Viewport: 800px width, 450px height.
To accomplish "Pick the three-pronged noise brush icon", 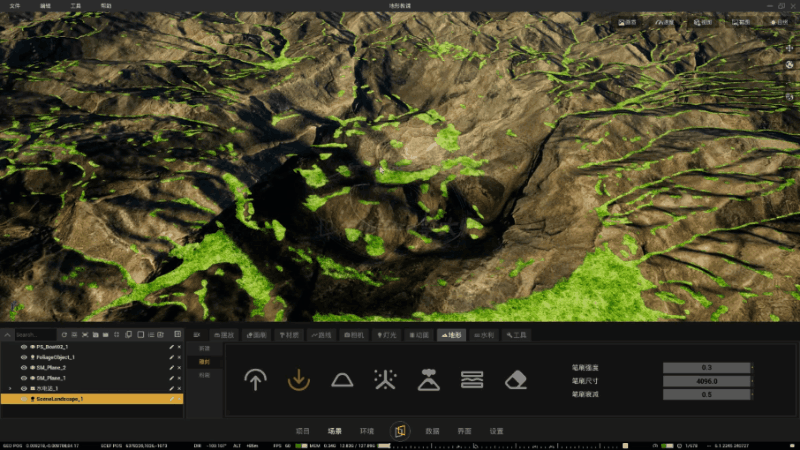I will 385,380.
